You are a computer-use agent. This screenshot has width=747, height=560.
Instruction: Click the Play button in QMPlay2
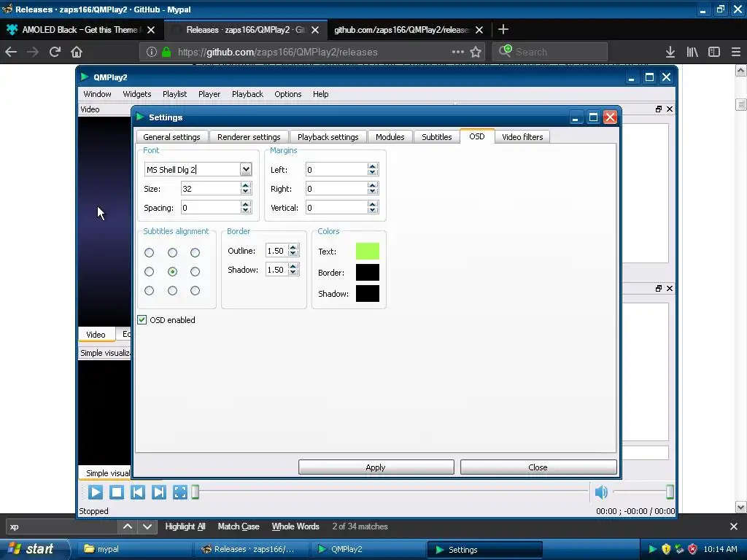pyautogui.click(x=96, y=492)
